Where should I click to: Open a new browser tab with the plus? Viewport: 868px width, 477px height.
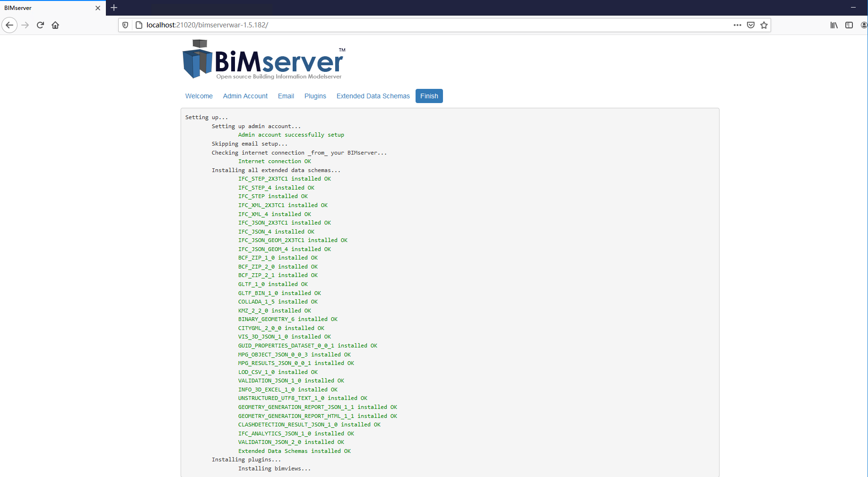tap(114, 8)
